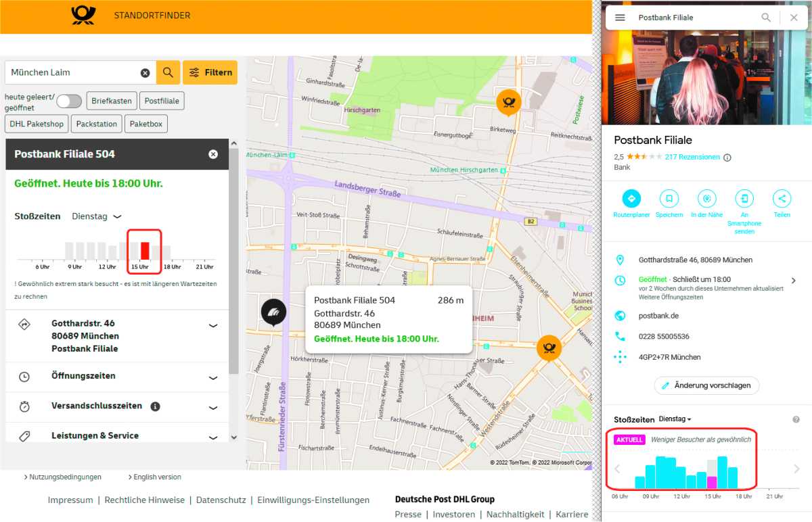This screenshot has height=522, width=812.
Task: Click the Teilen share icon
Action: coord(782,198)
